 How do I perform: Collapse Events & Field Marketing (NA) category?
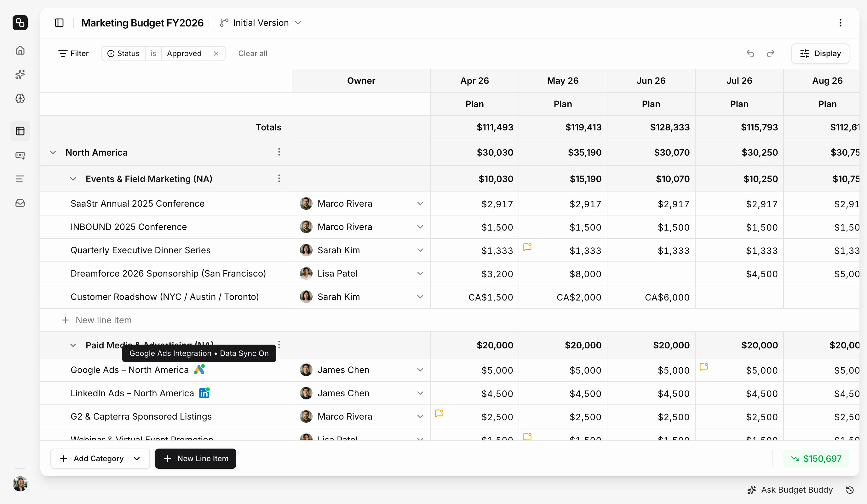73,179
